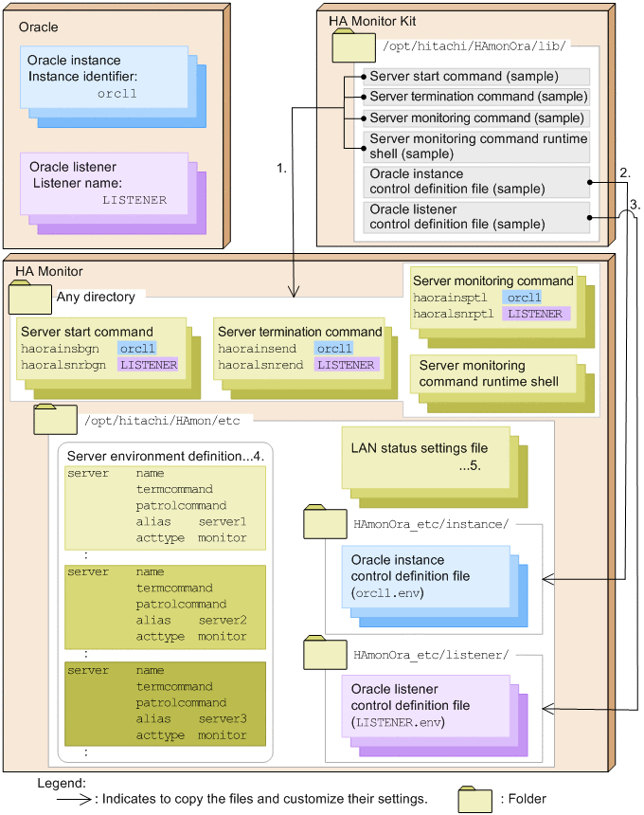644x815 pixels.
Task: Click "Server monitoring command runtime shell" card in HA Monitor
Action: tap(492, 373)
